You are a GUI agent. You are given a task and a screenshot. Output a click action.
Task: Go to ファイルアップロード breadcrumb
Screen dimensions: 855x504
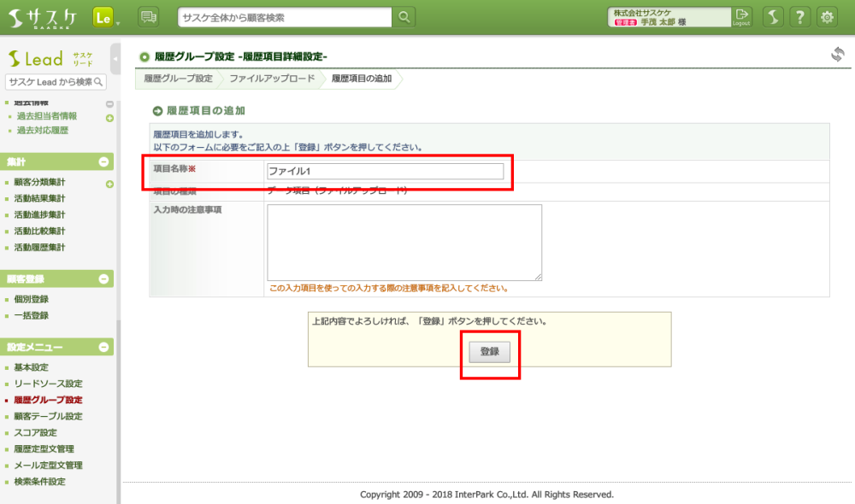(x=271, y=79)
